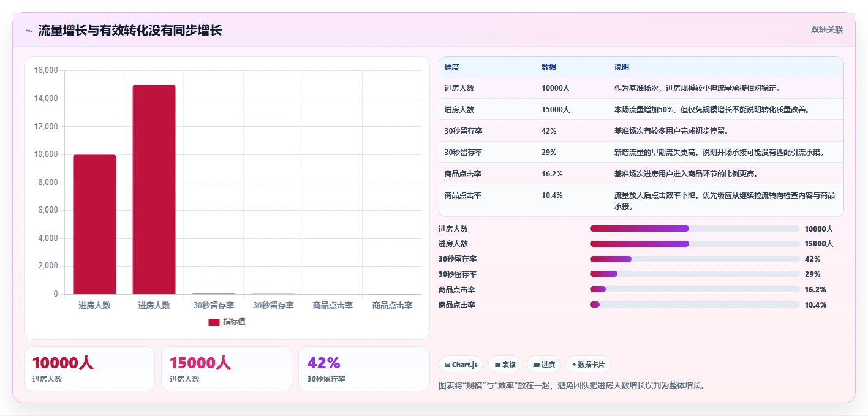Click the 42% stat card under the chart

coord(364,369)
